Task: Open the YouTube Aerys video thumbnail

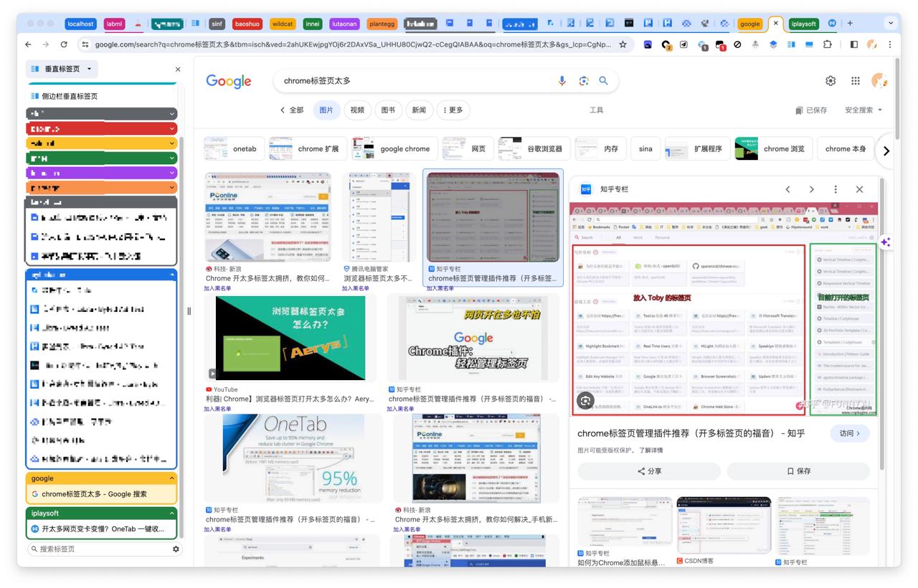Action: point(291,338)
